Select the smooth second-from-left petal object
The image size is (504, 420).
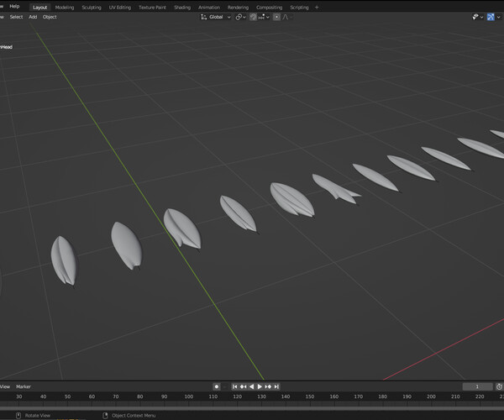tap(126, 245)
